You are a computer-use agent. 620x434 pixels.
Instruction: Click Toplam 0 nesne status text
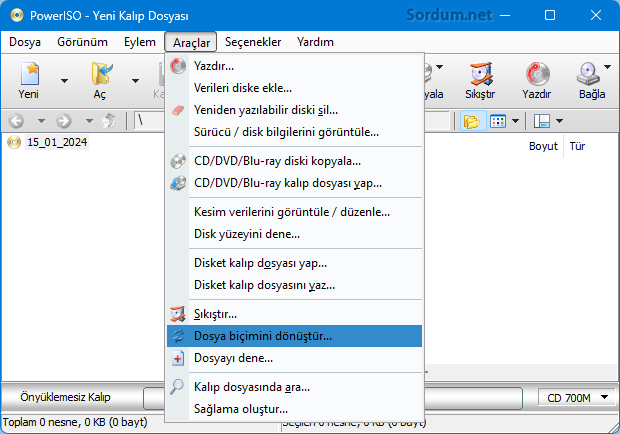(x=75, y=423)
